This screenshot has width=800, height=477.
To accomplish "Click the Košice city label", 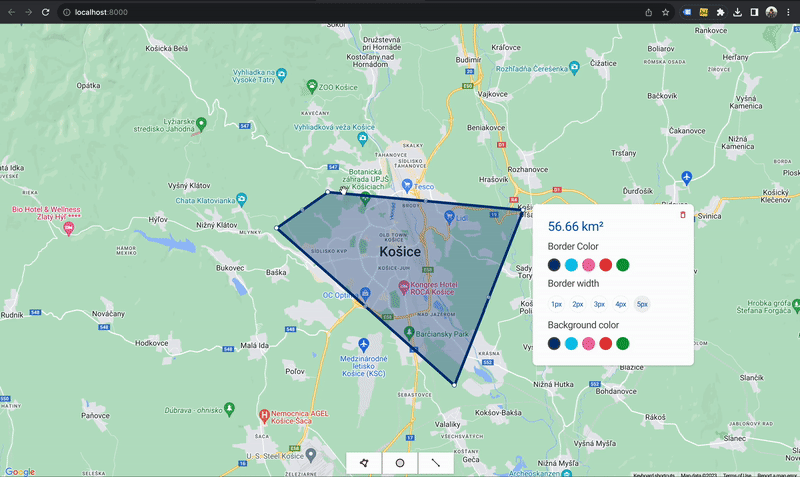I will 400,252.
